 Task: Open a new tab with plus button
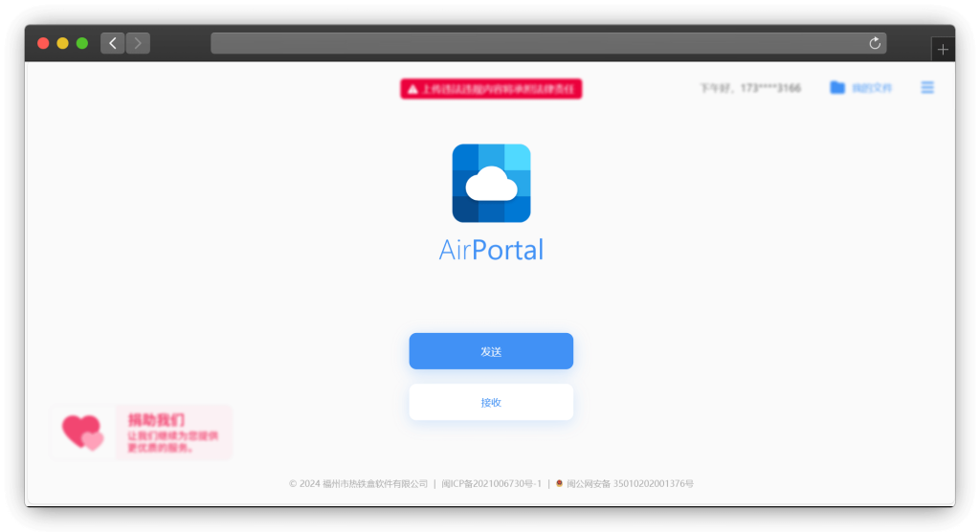943,50
